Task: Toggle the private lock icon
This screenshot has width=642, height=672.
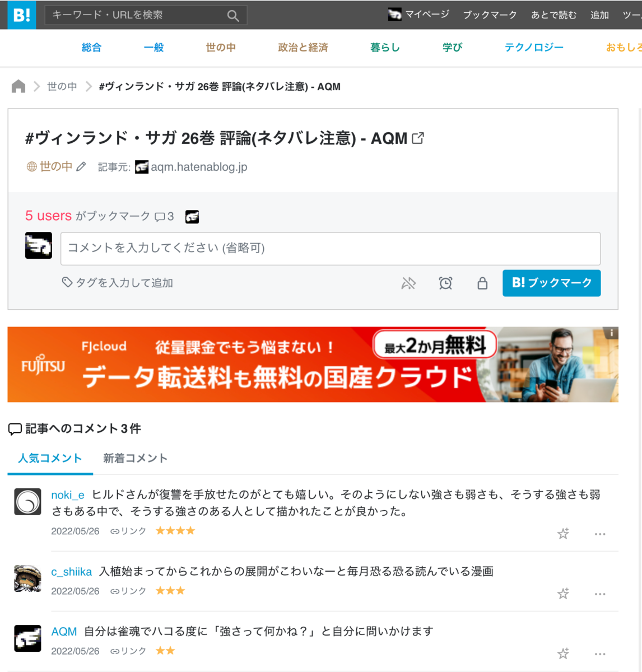Action: click(482, 283)
